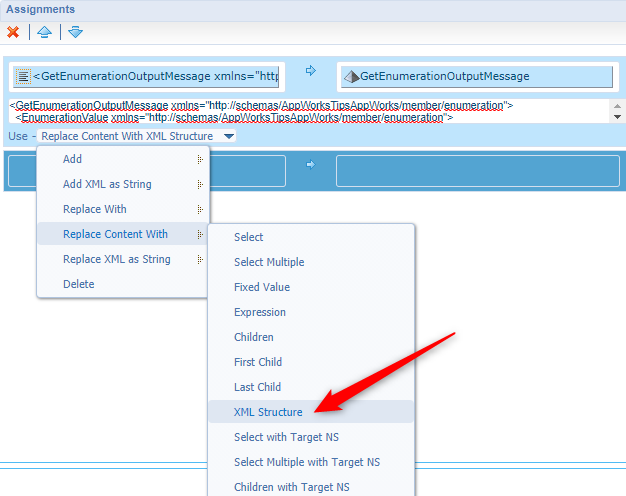Select Delete from the operation menu
This screenshot has height=496, width=626.
pos(79,284)
